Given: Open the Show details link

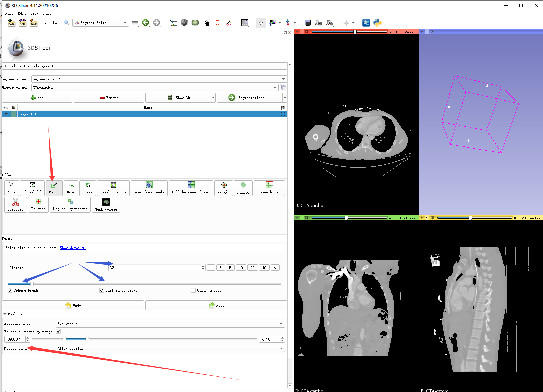Looking at the screenshot, I should coord(72,248).
